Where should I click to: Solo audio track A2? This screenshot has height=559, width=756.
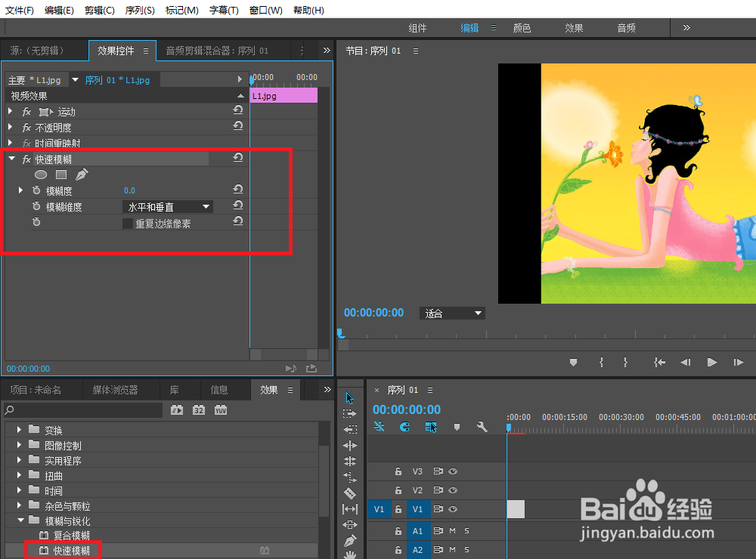[466, 549]
